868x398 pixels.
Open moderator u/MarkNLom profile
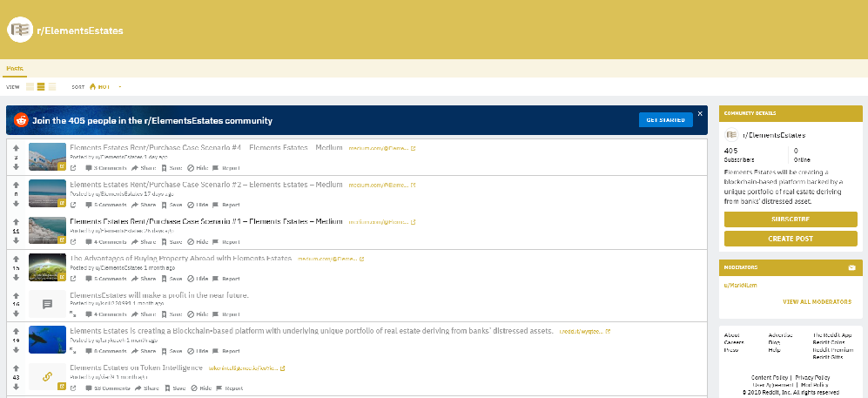tap(740, 286)
